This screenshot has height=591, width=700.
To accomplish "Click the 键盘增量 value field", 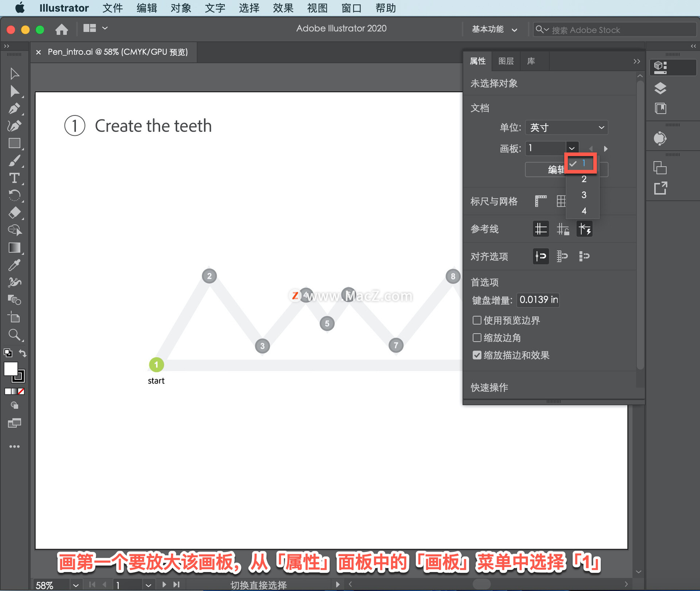I will [538, 300].
